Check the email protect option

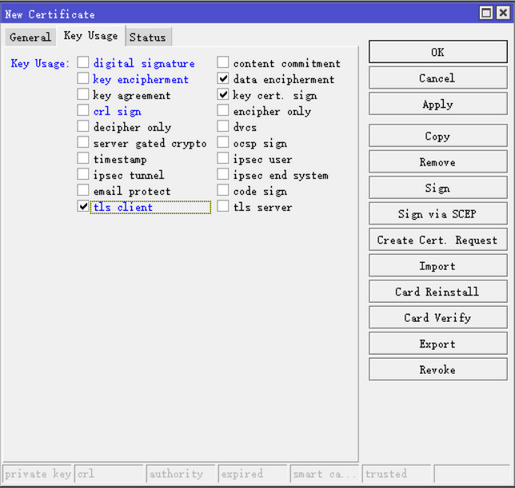(83, 190)
